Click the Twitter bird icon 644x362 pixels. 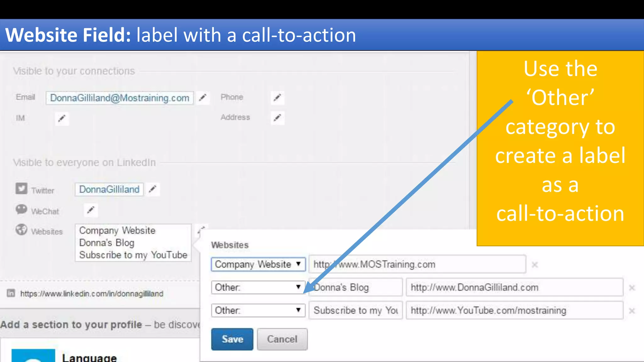click(x=21, y=189)
